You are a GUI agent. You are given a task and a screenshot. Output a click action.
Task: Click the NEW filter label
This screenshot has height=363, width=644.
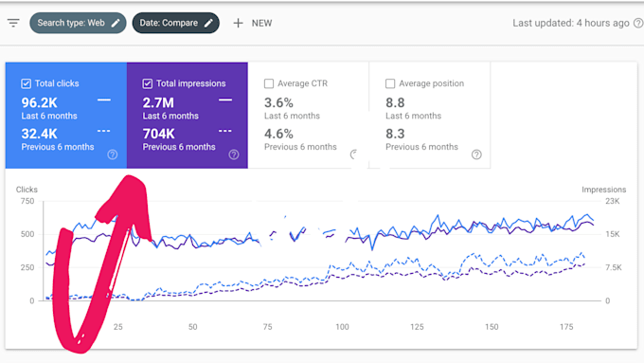261,23
